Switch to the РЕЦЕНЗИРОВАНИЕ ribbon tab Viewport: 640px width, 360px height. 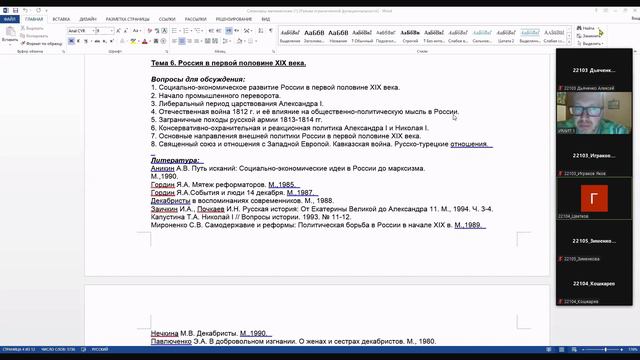[234, 19]
